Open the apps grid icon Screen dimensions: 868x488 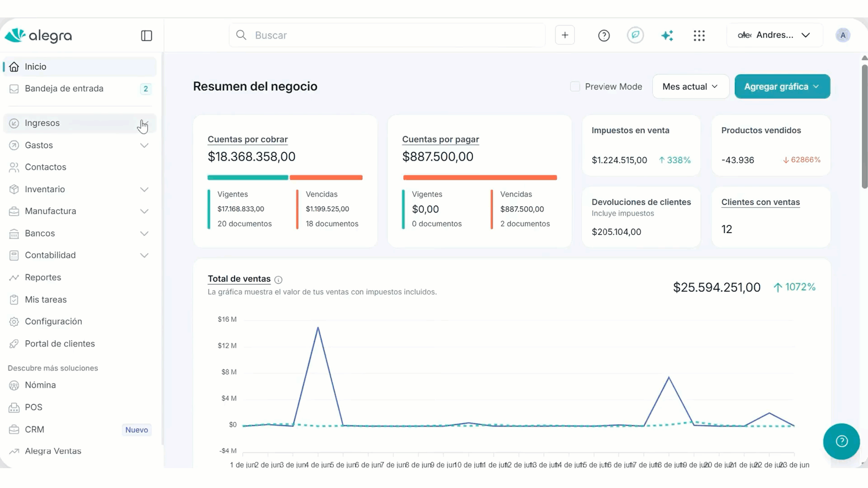699,36
